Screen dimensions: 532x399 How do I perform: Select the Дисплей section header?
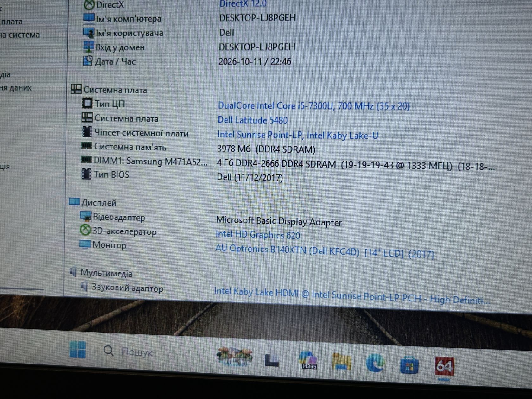92,202
